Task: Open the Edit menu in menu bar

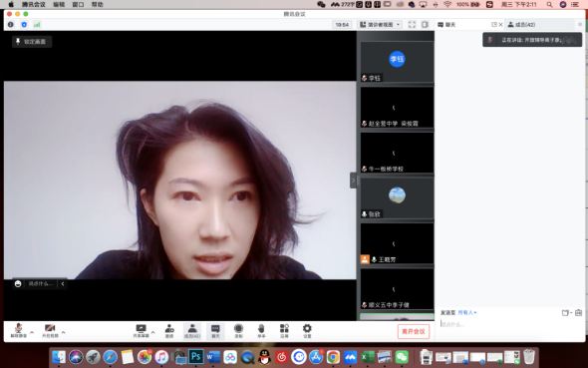Action: 59,5
